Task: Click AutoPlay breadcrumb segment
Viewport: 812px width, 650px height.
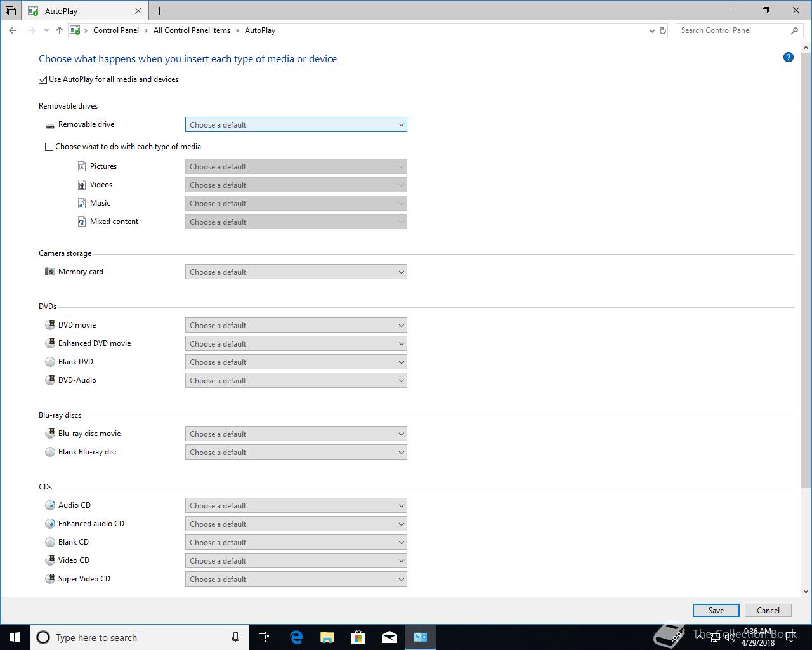Action: [260, 30]
